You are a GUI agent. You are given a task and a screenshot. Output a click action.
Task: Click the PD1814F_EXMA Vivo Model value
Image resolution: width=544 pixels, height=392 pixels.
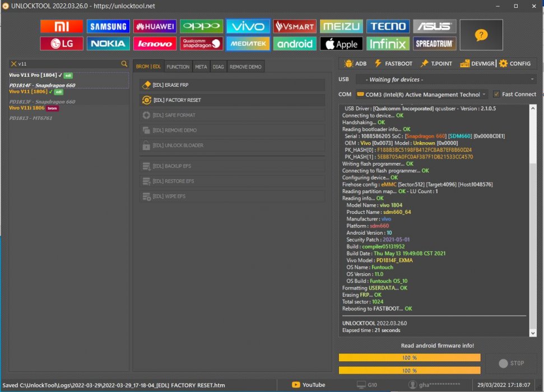(394, 260)
